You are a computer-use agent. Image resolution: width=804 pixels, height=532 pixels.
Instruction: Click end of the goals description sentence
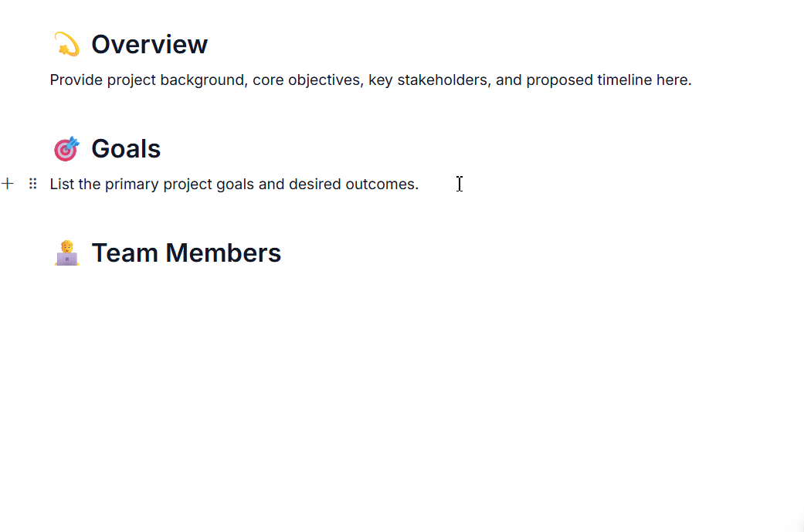click(x=419, y=184)
